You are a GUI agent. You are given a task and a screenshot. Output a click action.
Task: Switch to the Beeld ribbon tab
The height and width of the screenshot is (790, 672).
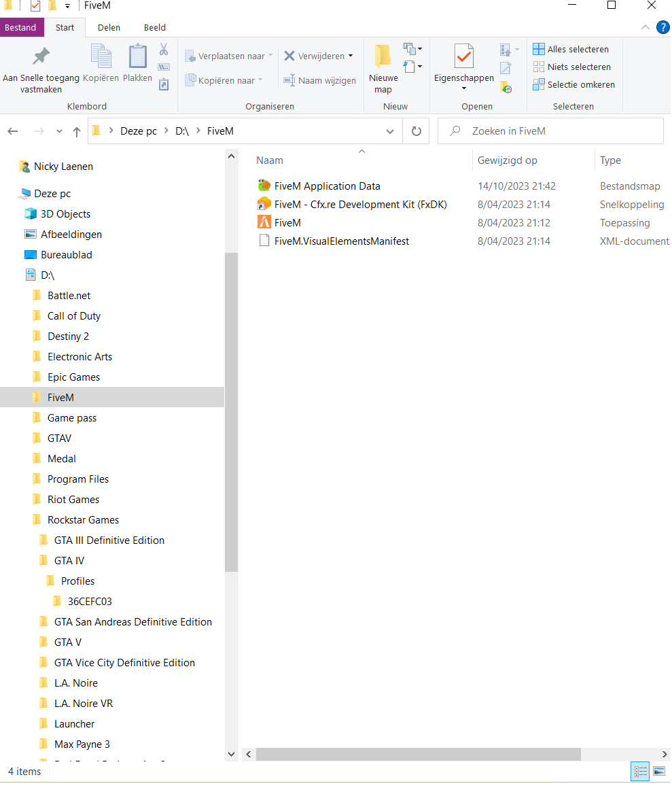click(x=154, y=28)
